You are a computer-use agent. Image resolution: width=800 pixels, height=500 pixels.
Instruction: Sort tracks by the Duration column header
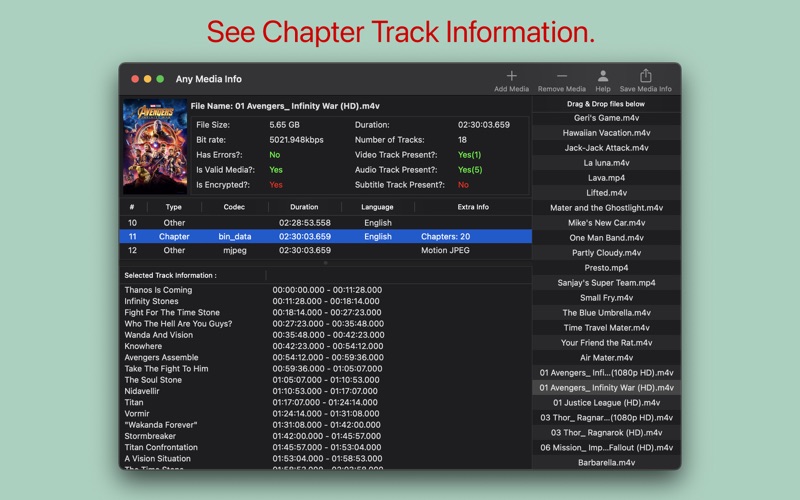coord(304,207)
